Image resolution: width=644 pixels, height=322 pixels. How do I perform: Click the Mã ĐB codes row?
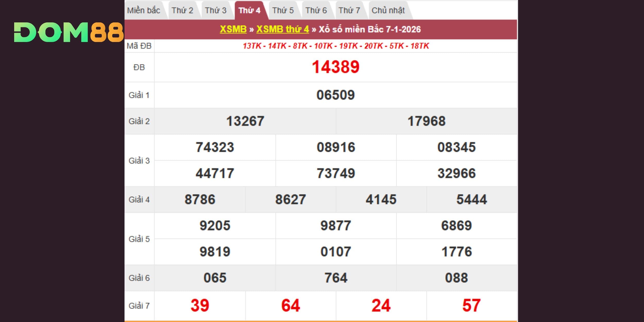coord(336,46)
